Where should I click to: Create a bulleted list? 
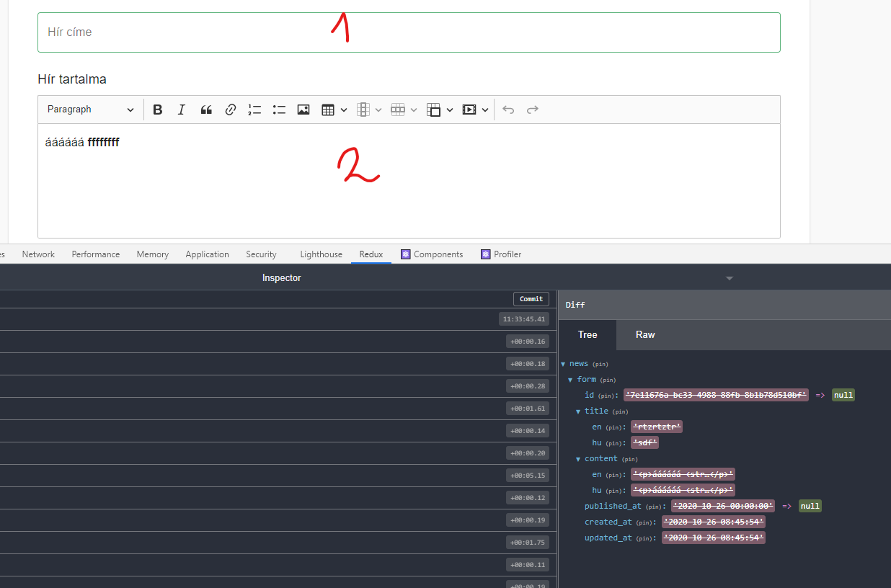(279, 110)
